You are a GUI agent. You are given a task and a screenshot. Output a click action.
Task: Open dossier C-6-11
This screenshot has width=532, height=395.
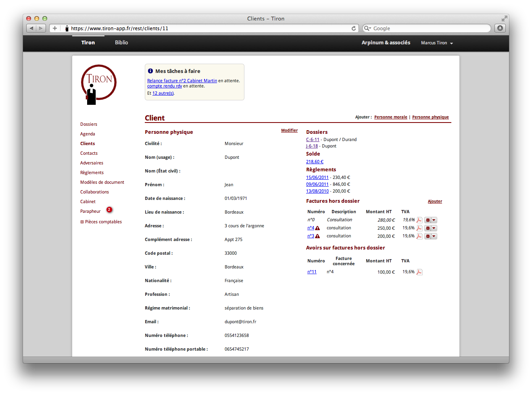313,139
